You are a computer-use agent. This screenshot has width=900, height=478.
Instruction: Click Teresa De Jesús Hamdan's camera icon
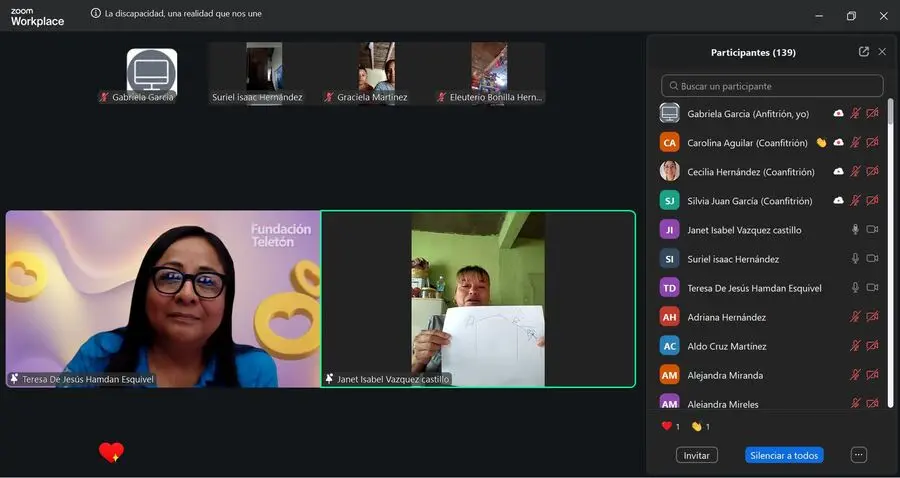point(872,287)
